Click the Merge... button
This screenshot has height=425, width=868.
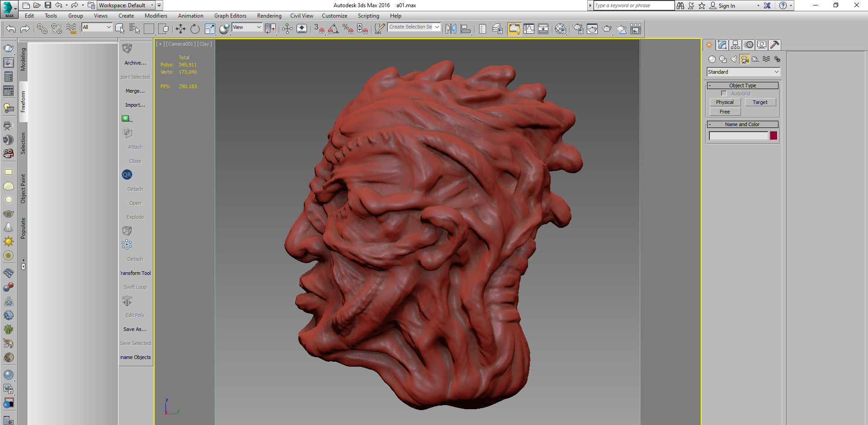coord(135,91)
